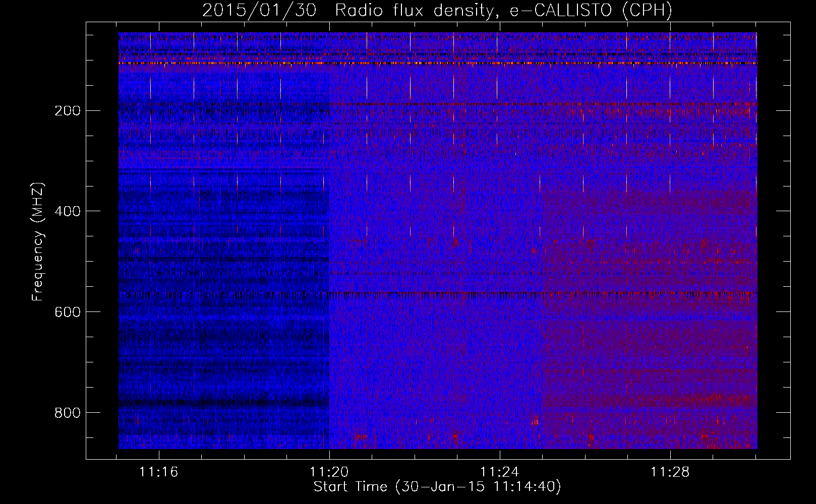Click the plot title 'Radio flux density, e-CALLISTO (CPH)'
Image resolution: width=816 pixels, height=504 pixels.
pos(503,11)
